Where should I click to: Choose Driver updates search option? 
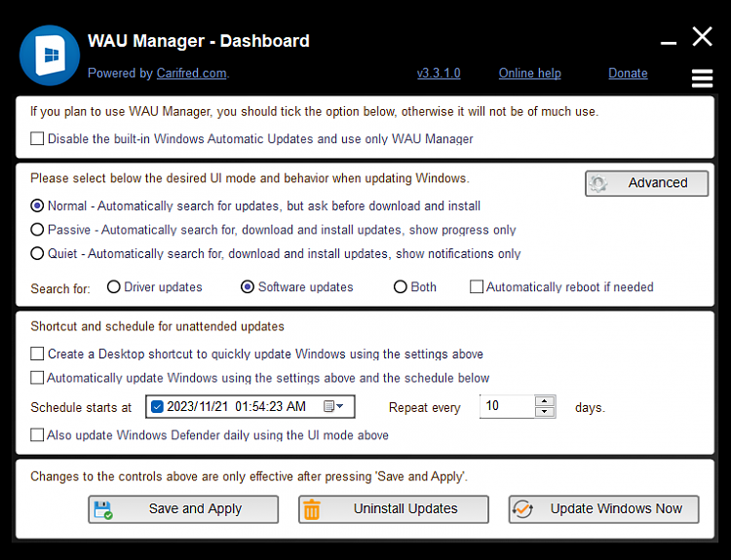coord(113,287)
